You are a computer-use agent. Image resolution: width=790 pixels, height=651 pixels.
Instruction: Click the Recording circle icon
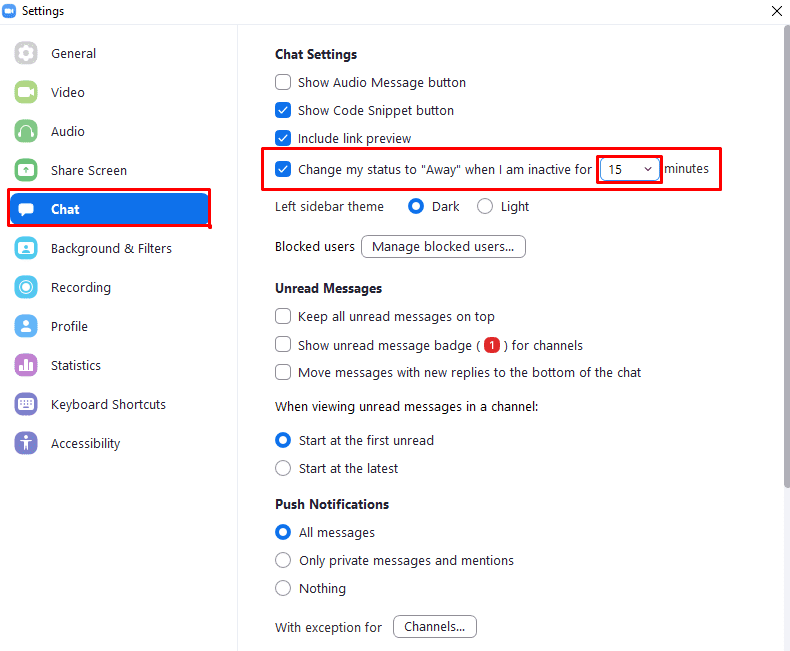(26, 287)
